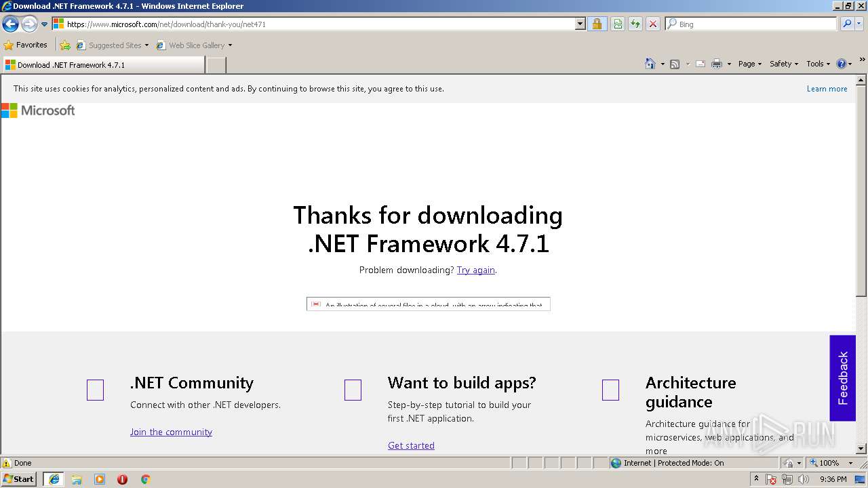Image resolution: width=868 pixels, height=488 pixels.
Task: Click the Action Center flag tray icon
Action: point(772,479)
